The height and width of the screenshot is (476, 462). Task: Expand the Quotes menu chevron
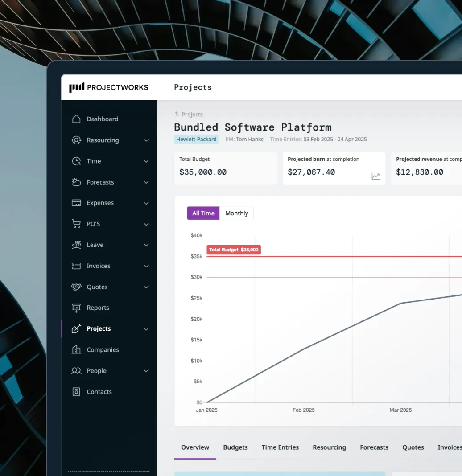coord(146,287)
